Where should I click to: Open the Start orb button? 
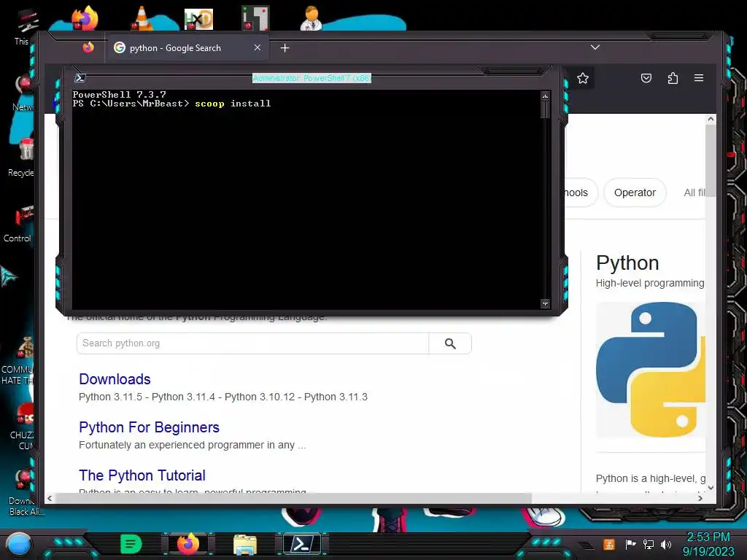(19, 544)
